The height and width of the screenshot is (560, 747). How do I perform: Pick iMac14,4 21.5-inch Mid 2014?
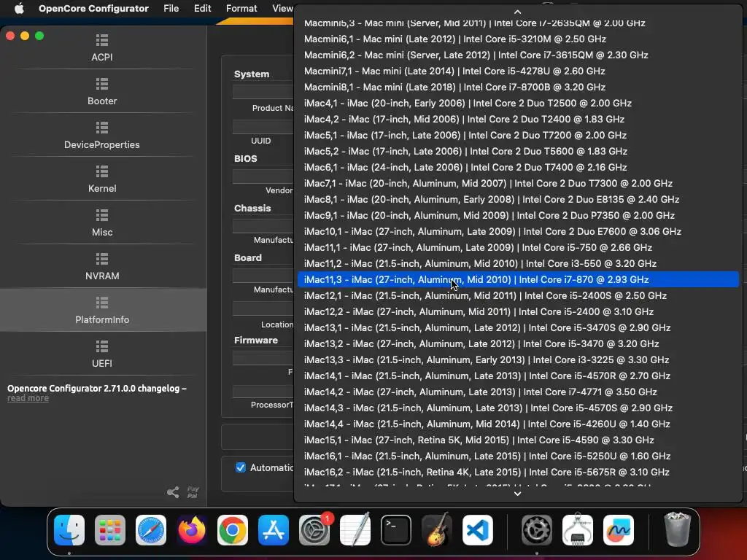click(x=518, y=424)
